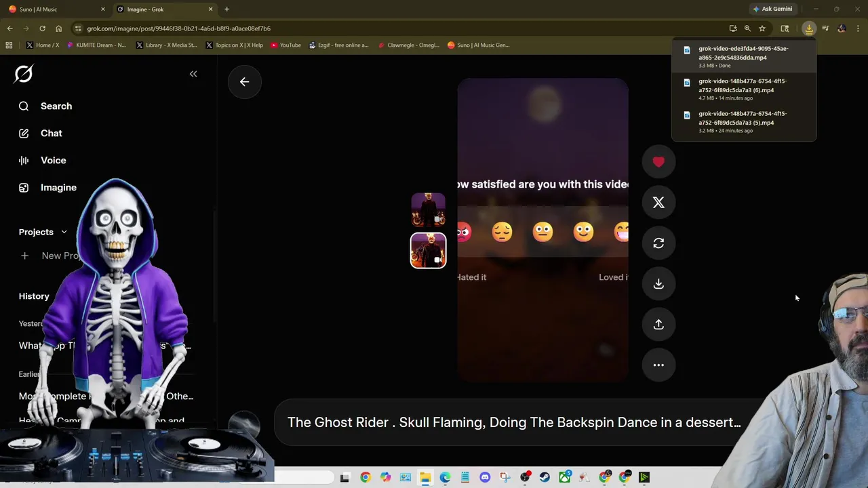Switch to Suno AI Music tab

point(54,9)
